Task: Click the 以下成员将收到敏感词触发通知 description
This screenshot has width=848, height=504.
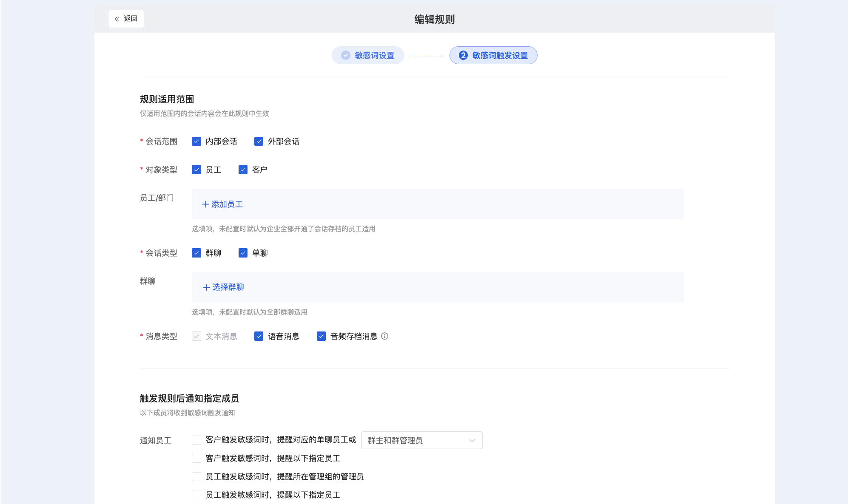Action: point(188,413)
